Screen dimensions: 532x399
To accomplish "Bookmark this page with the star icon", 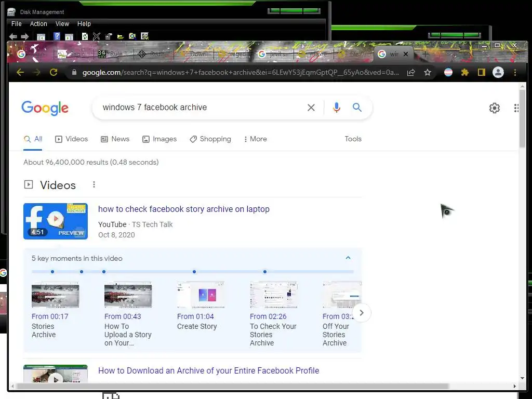I will [428, 72].
